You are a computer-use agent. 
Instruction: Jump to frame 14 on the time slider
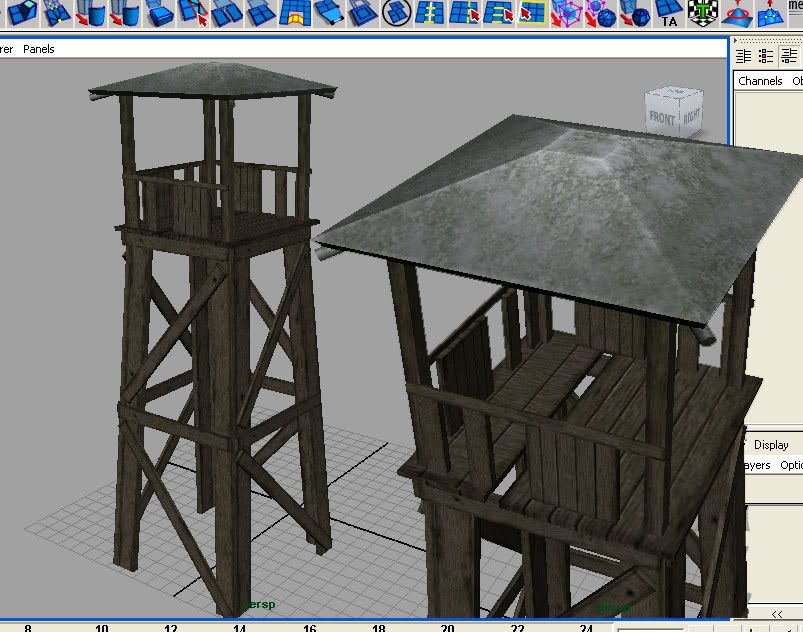point(240,628)
